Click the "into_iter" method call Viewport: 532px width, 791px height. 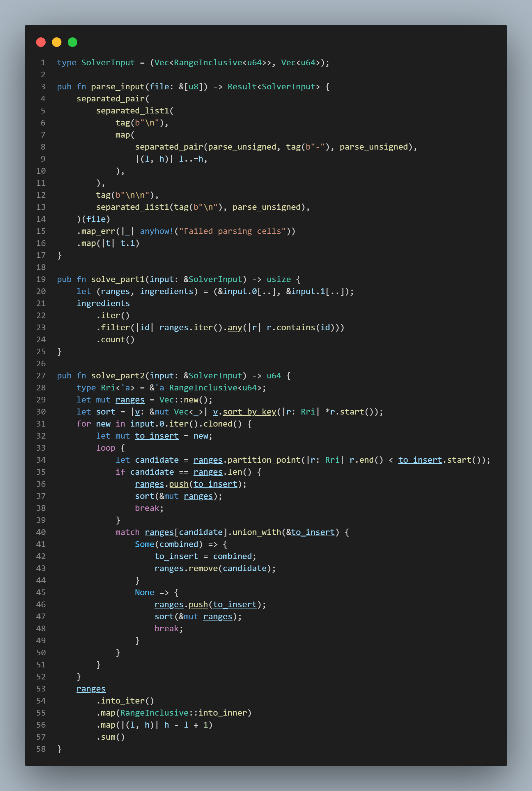click(x=123, y=701)
